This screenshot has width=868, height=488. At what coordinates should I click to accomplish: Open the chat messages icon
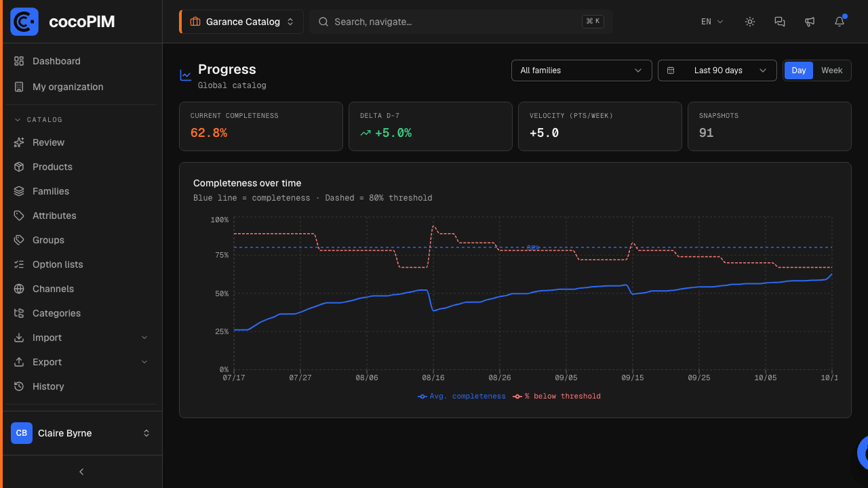click(780, 22)
